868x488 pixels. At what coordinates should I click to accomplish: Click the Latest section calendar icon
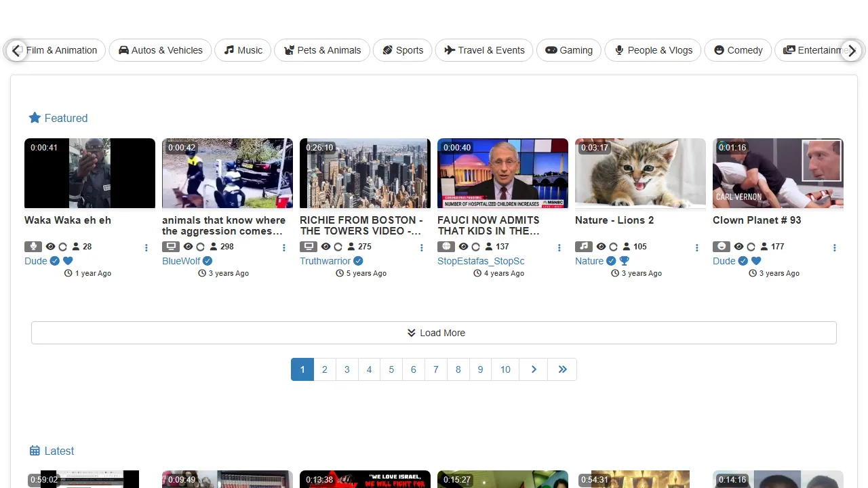pos(35,450)
